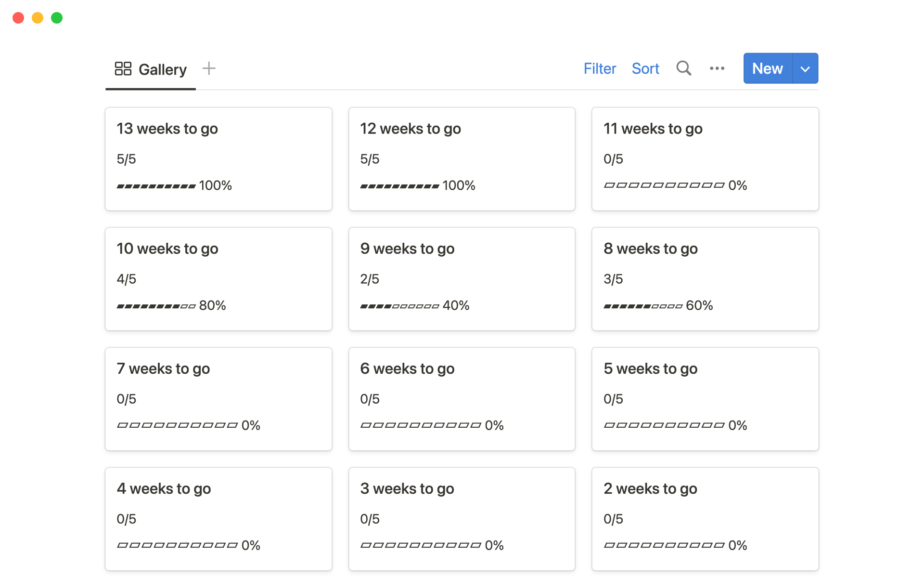The image size is (924, 578).
Task: Click the 80% progress bar
Action: coord(156,306)
